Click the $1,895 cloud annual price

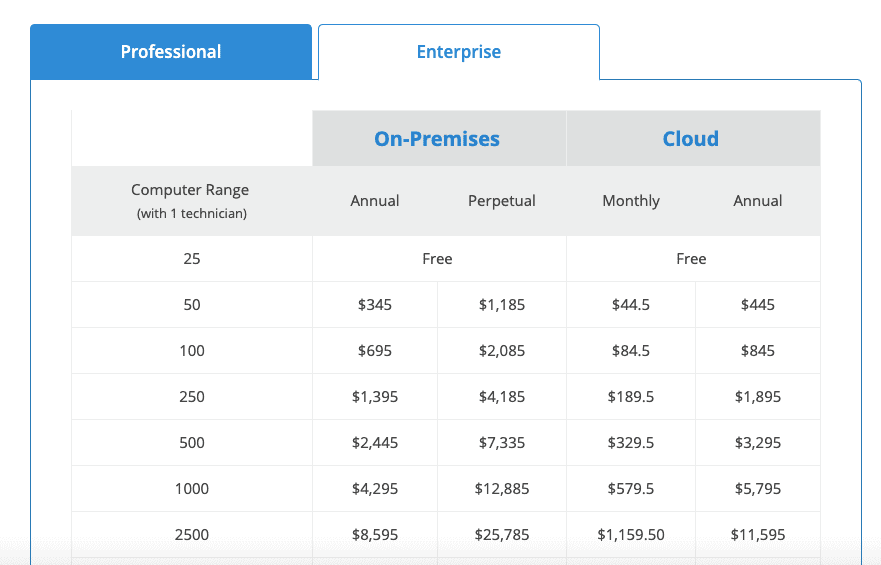coord(757,397)
